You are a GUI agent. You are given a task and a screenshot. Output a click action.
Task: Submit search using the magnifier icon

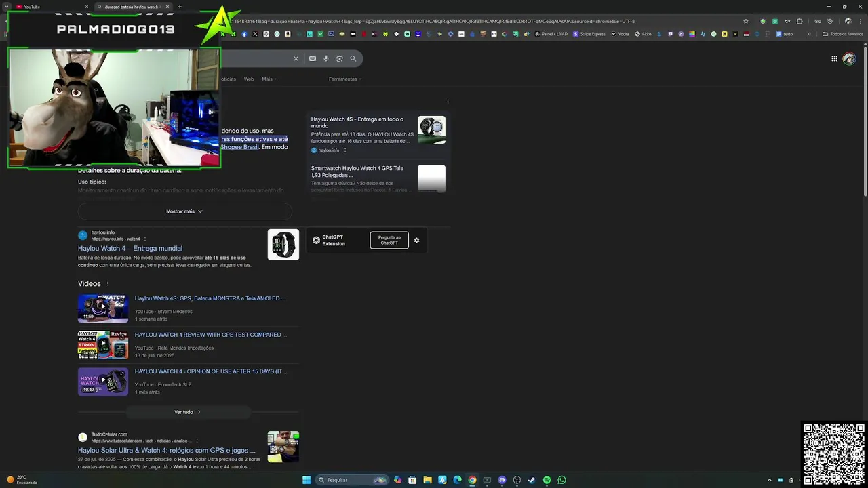pyautogui.click(x=353, y=59)
